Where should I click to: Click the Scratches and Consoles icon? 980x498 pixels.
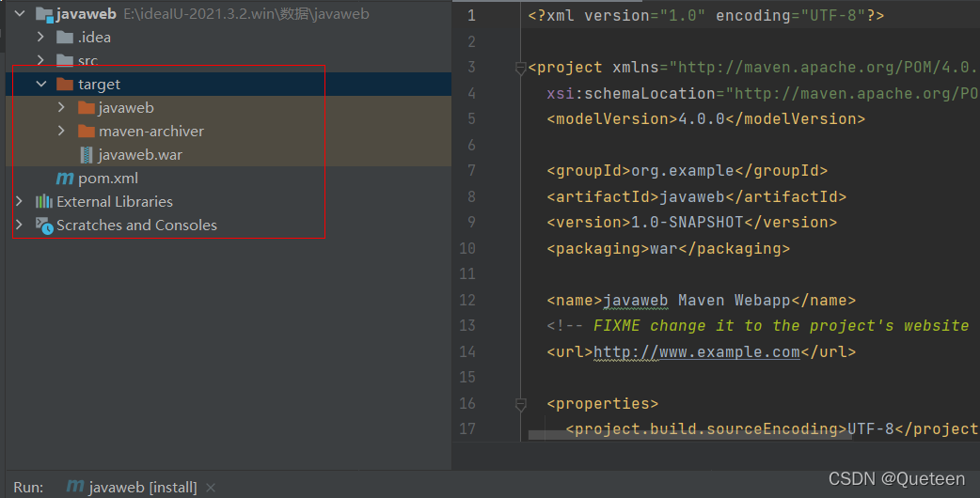(44, 226)
